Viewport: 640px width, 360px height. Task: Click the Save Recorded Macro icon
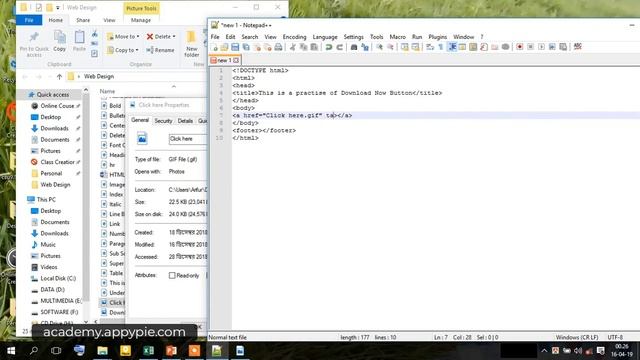point(563,47)
